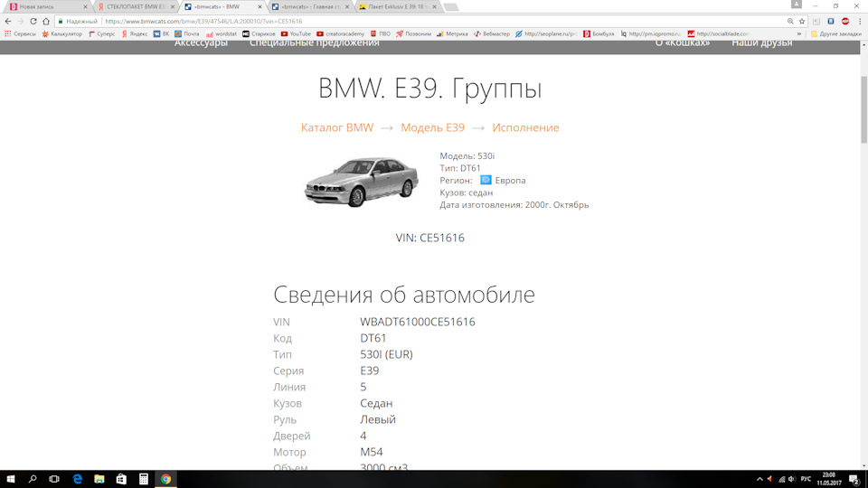This screenshot has width=868, height=488.
Task: Reload the page with the refresh icon
Action: pyautogui.click(x=33, y=21)
